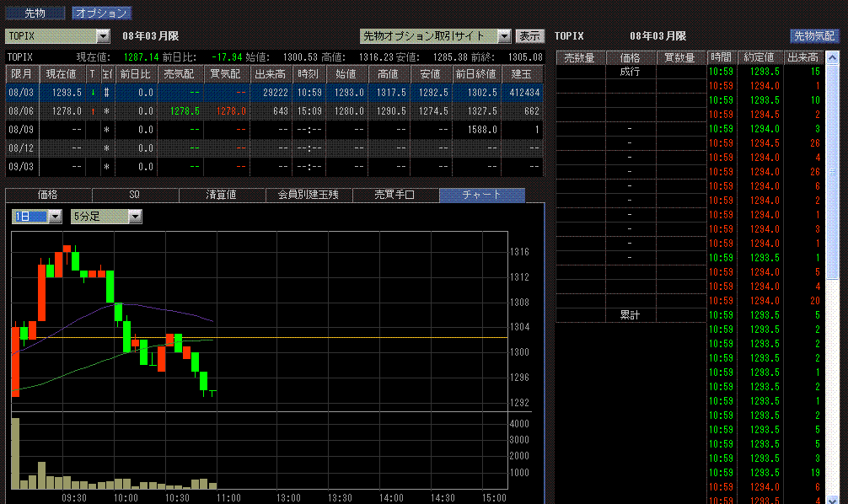Open the 1日 chart period dropdown
The image size is (848, 504).
coord(55,217)
